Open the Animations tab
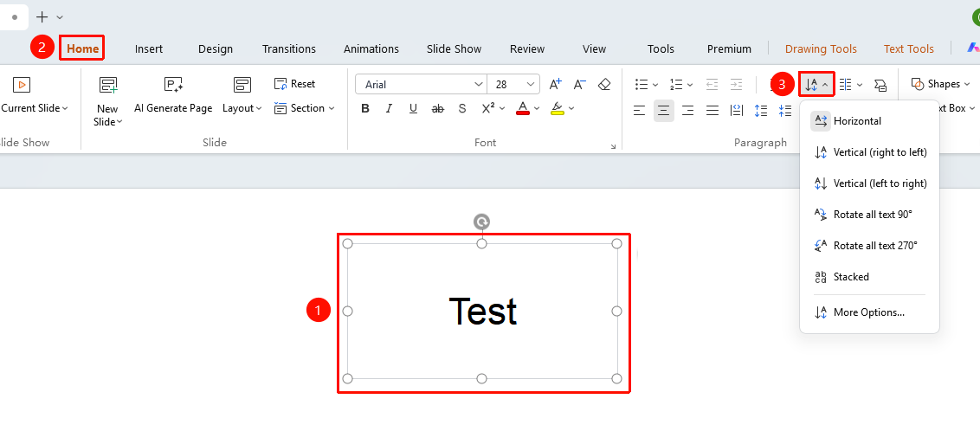Image resolution: width=980 pixels, height=431 pixels. pos(371,48)
